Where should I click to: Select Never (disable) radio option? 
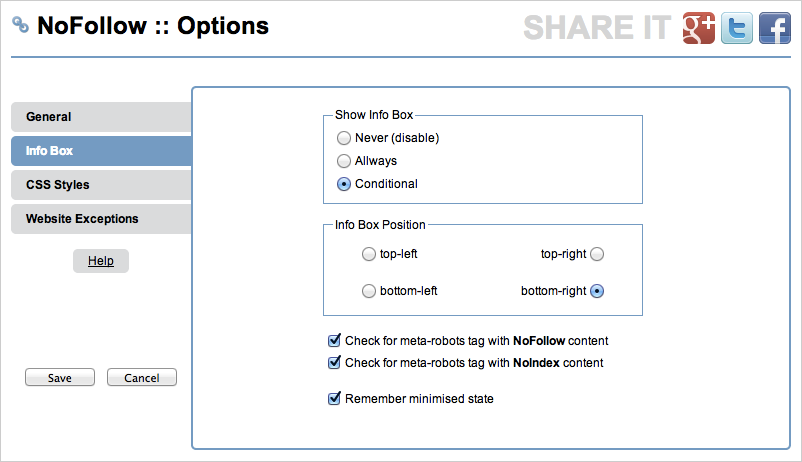344,138
